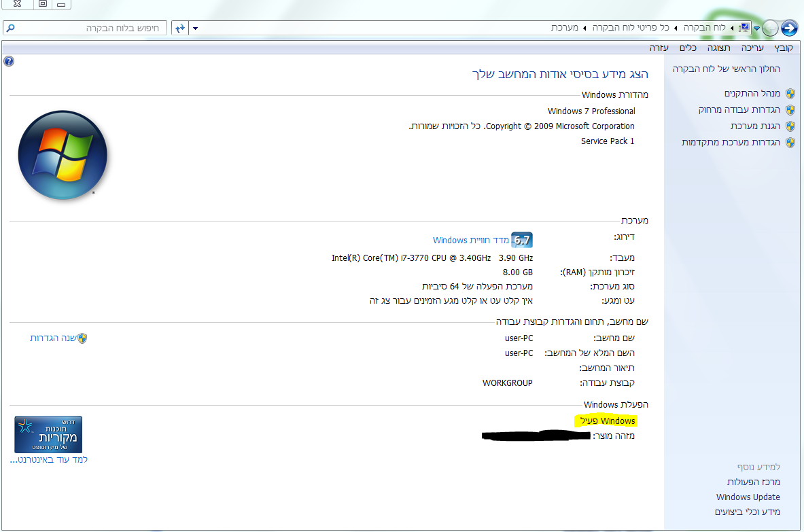Select the Copyright 2009 Microsoft Corporation text
Screen dimensions: 804x532
(521, 126)
